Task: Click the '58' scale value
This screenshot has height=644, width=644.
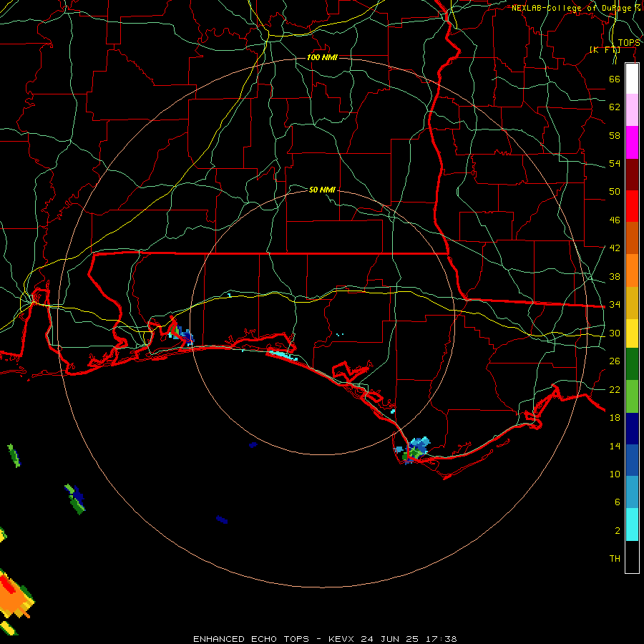Action: tap(615, 135)
